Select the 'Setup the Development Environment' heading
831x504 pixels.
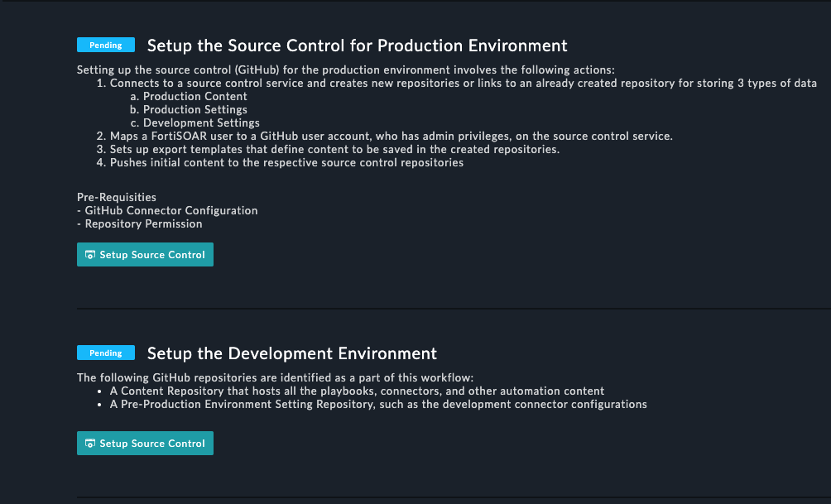point(291,353)
